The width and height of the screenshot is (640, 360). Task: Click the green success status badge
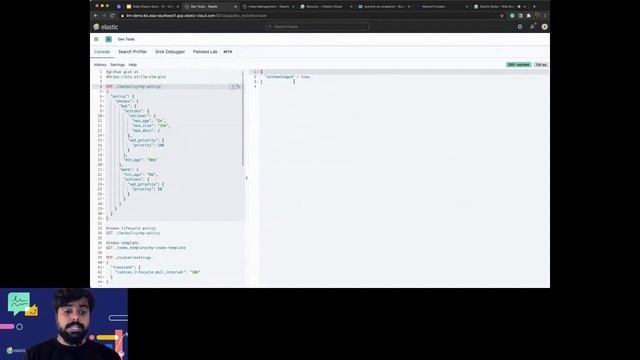click(x=518, y=65)
